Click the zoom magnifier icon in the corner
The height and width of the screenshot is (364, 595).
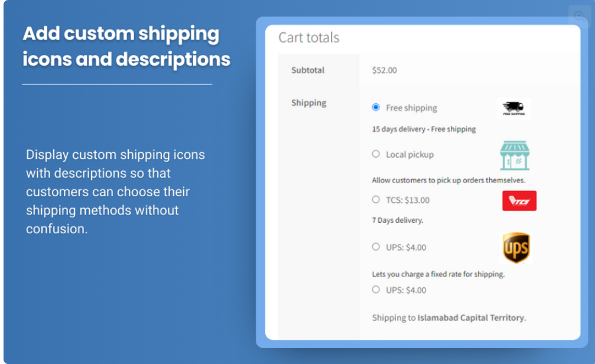[x=579, y=17]
